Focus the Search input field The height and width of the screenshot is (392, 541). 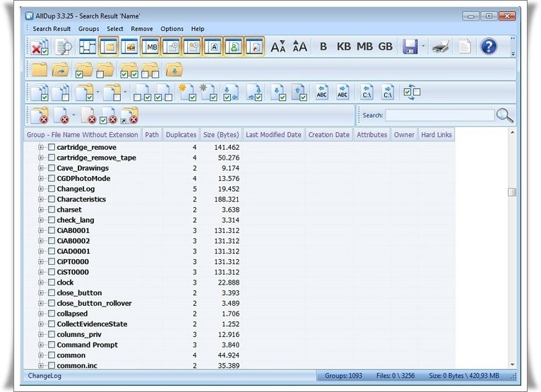tap(440, 116)
